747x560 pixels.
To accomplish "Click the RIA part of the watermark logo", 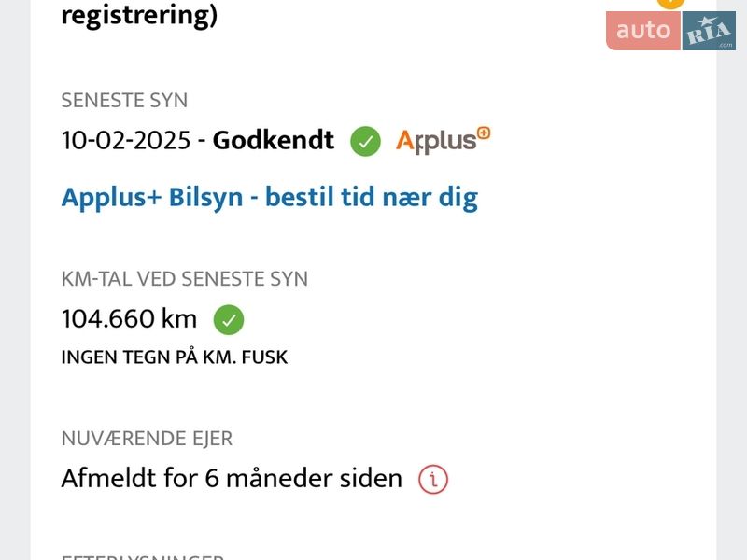I will 710,31.
